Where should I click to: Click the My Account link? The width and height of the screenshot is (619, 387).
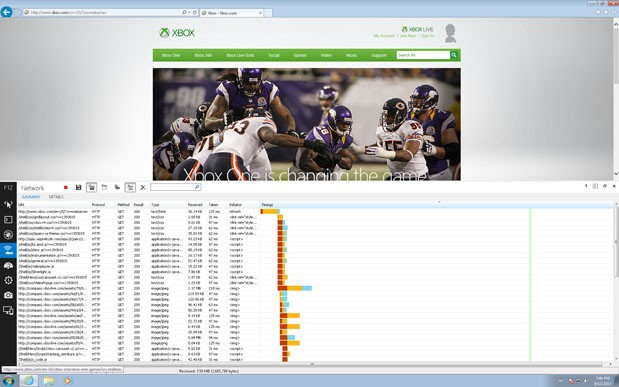tap(384, 36)
